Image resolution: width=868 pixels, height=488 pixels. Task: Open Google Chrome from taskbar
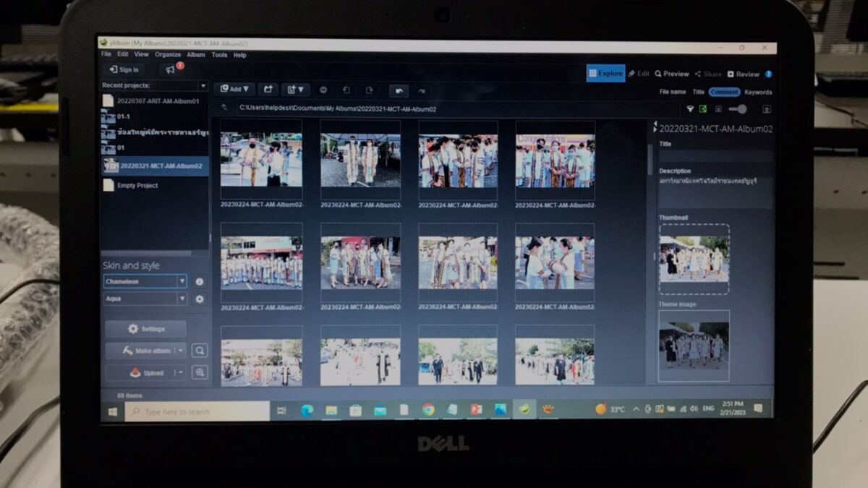tap(428, 409)
